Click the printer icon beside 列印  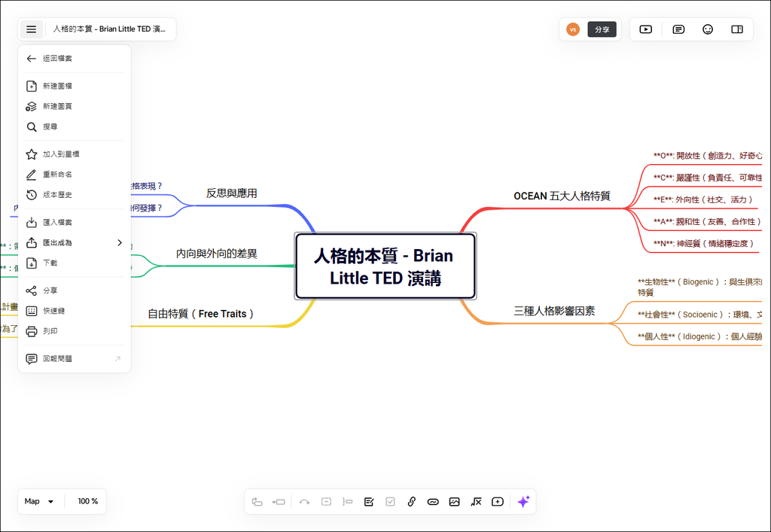(x=32, y=331)
